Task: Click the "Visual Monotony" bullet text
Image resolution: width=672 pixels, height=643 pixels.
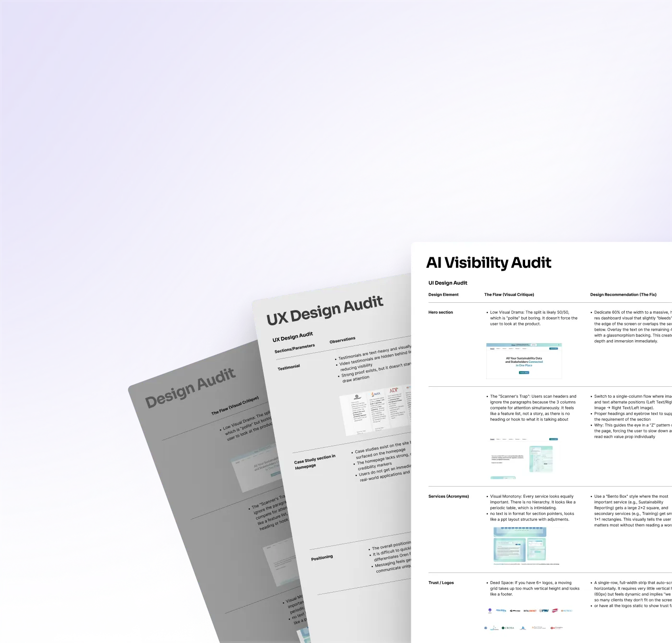Action: point(532,502)
